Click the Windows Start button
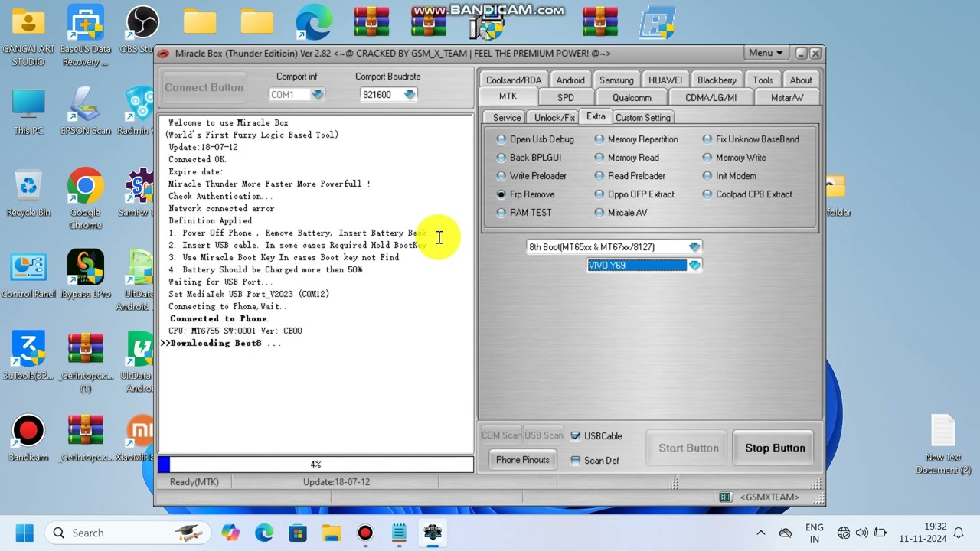Viewport: 980px width, 551px height. coord(24,533)
